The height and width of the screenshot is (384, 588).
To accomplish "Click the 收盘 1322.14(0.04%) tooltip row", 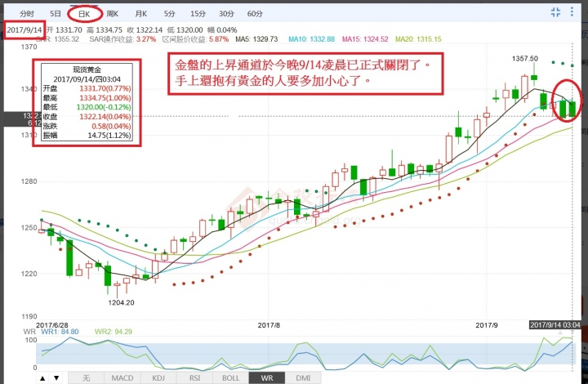I will point(87,117).
